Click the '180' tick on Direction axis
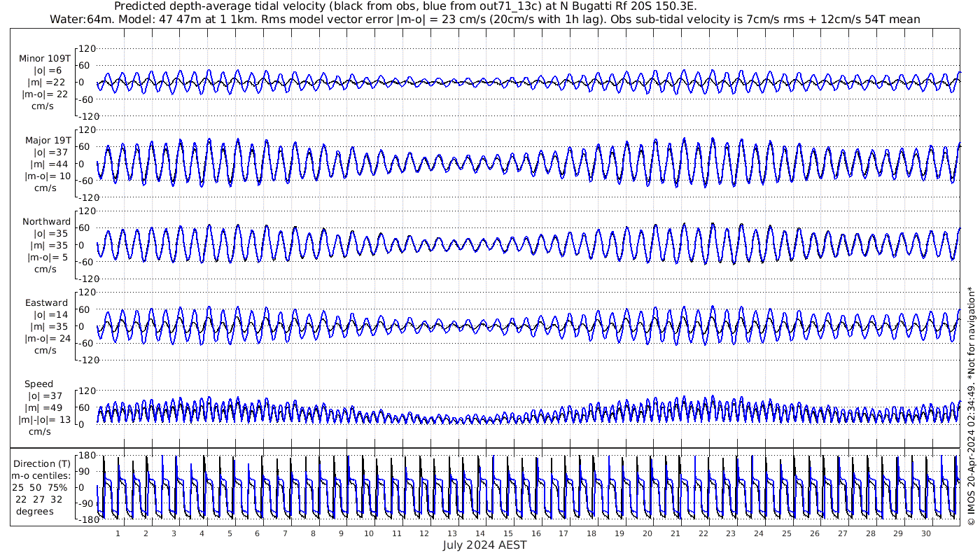 [x=87, y=456]
